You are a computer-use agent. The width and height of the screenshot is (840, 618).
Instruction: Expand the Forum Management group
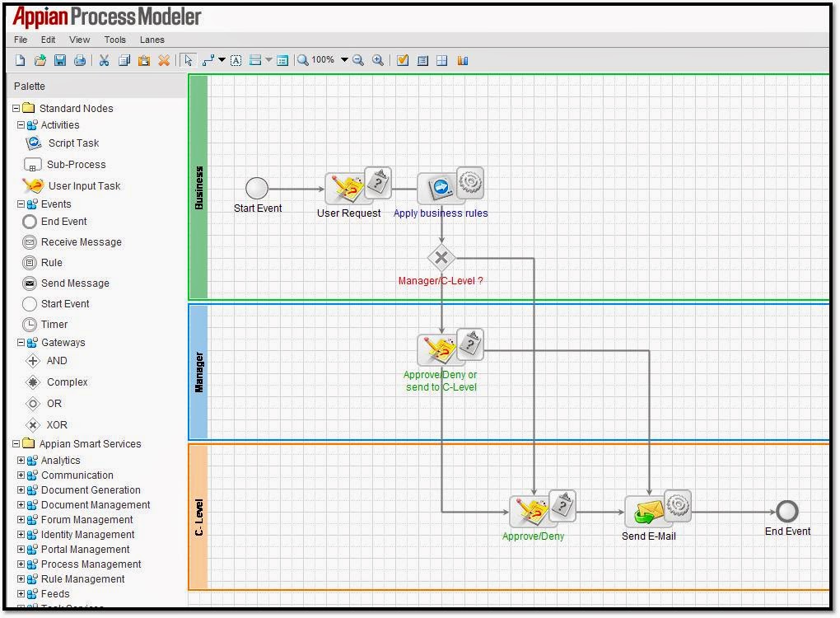(x=21, y=520)
